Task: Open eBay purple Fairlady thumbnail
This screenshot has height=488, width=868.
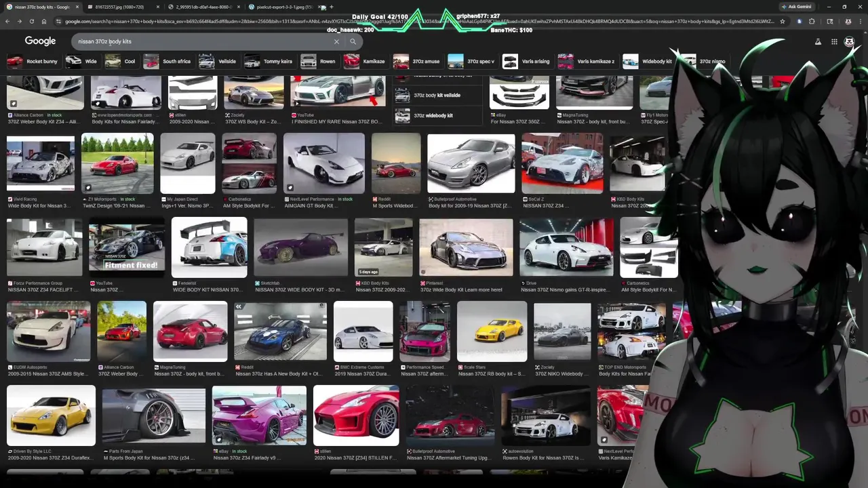Action: [x=259, y=416]
